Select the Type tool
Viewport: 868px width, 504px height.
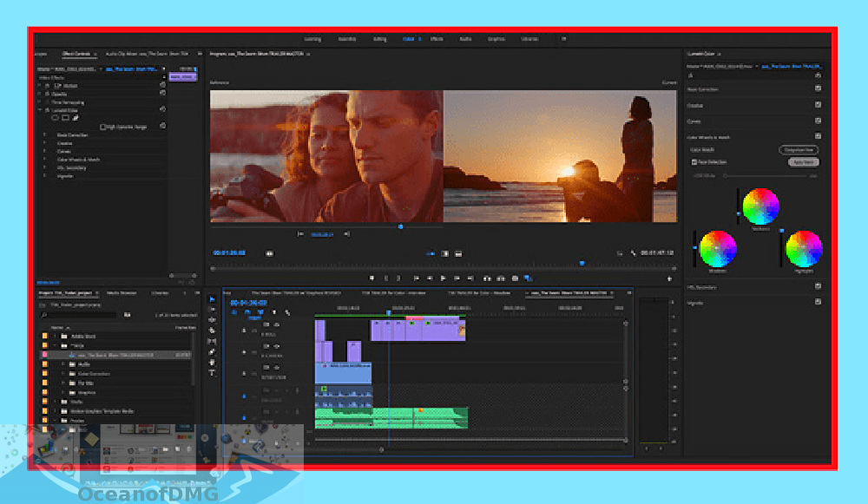tap(212, 373)
